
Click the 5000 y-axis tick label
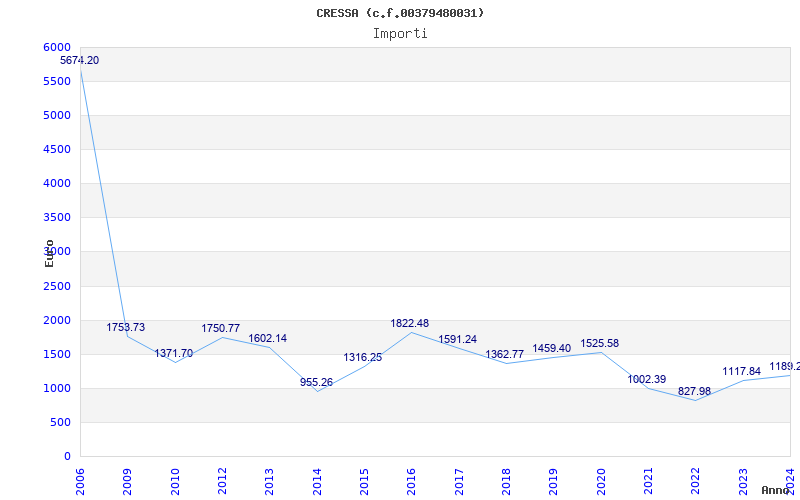57,115
